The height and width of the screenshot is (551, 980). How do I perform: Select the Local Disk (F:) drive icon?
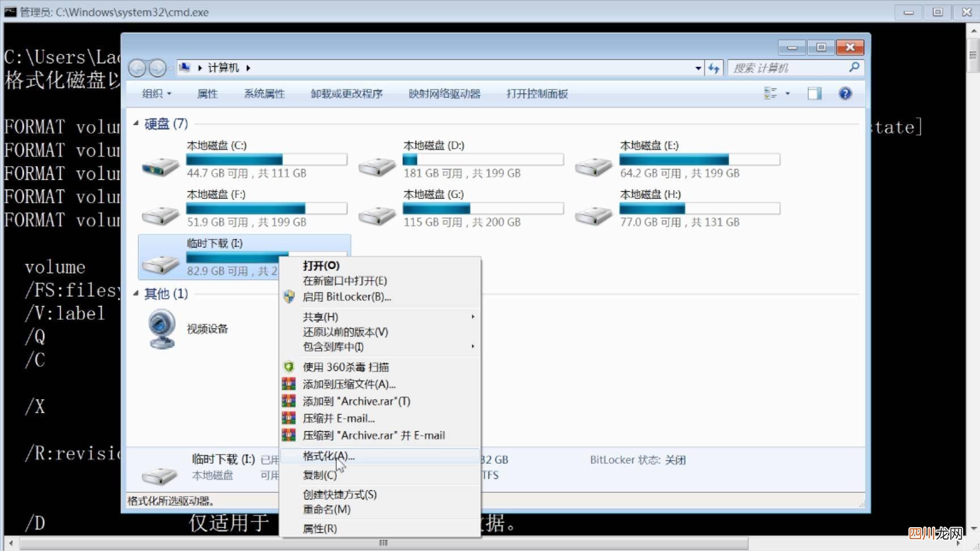160,215
